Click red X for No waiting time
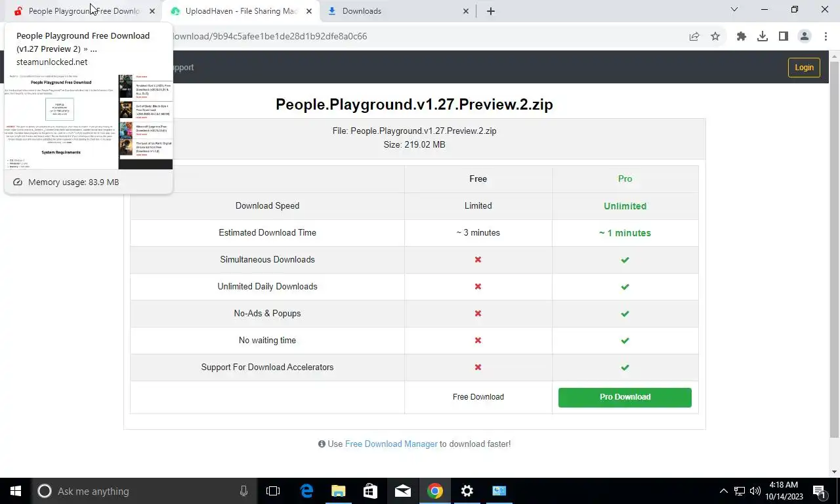Screen dimensions: 840x504 (x=478, y=341)
